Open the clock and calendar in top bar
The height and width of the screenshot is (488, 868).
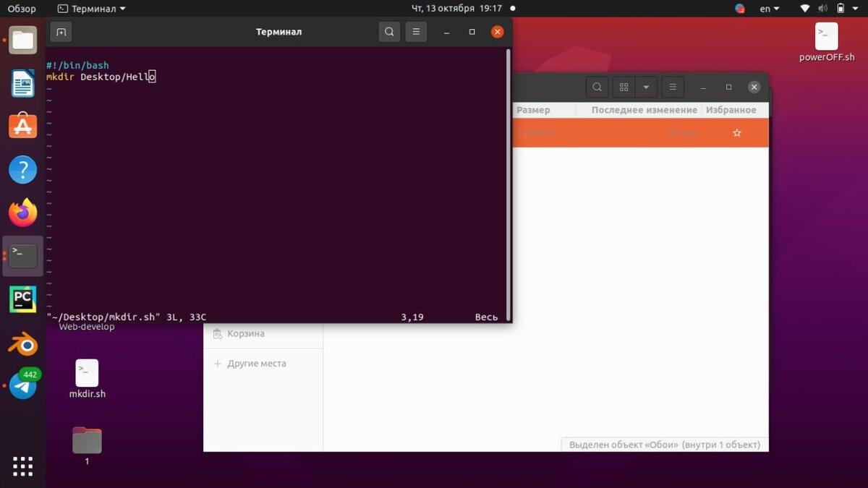coord(456,9)
